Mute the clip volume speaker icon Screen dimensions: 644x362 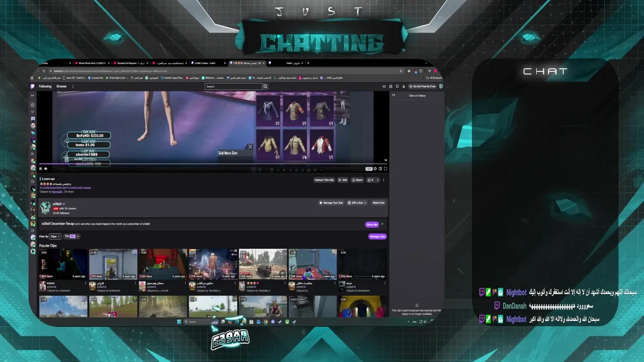pos(46,168)
